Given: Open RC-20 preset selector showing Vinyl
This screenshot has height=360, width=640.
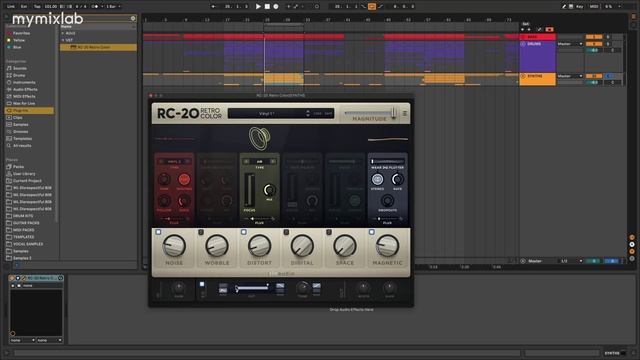Looking at the screenshot, I should pos(267,113).
